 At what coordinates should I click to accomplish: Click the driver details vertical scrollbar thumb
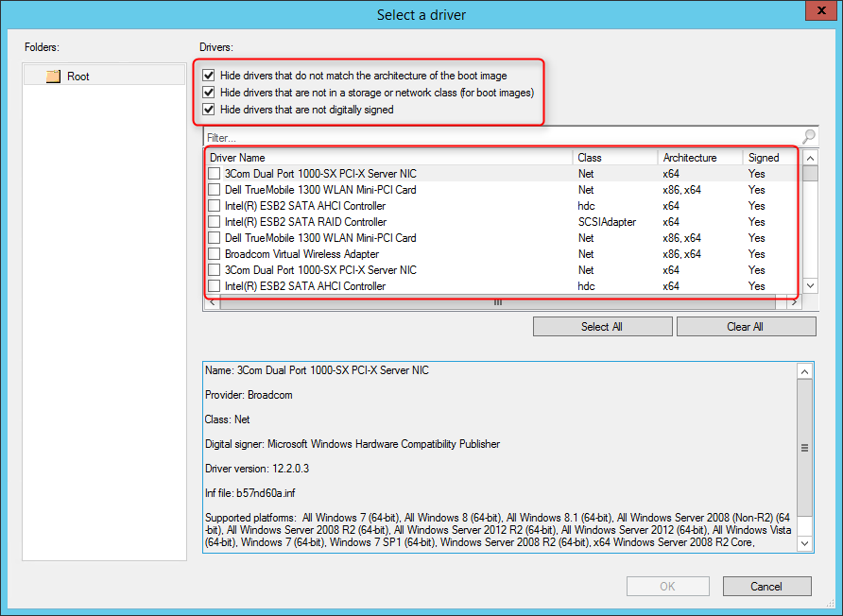pos(804,448)
